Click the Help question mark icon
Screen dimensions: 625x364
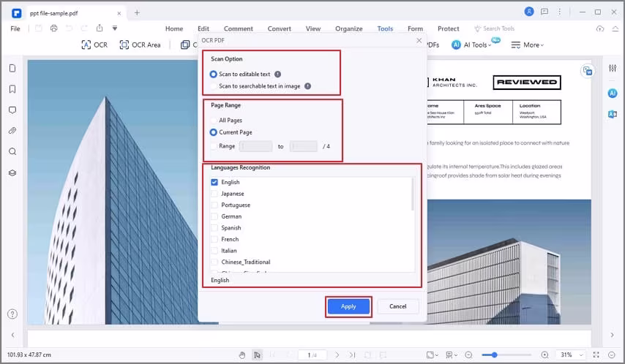point(12,314)
